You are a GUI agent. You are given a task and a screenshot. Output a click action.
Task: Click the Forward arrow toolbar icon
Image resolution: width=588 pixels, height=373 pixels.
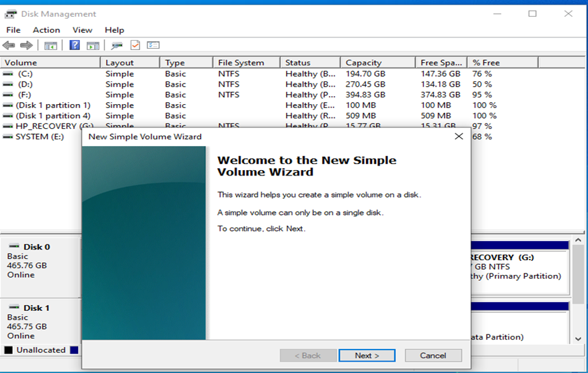[x=26, y=45]
